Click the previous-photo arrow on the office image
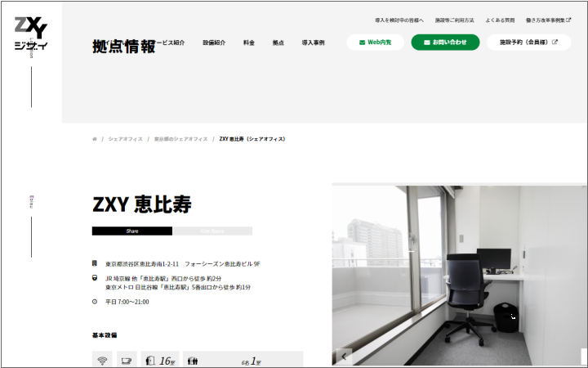The width and height of the screenshot is (588, 368). [x=344, y=357]
